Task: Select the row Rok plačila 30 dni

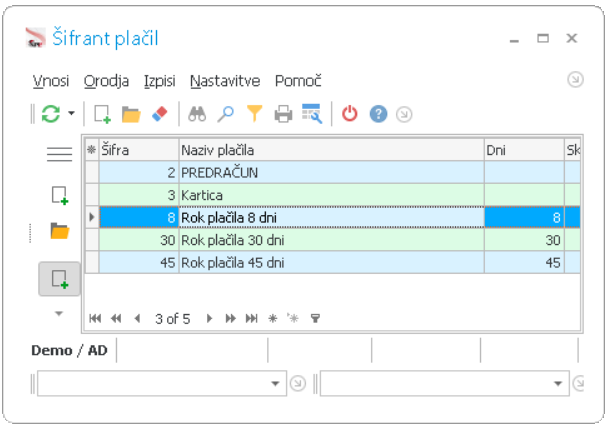Action: [332, 240]
